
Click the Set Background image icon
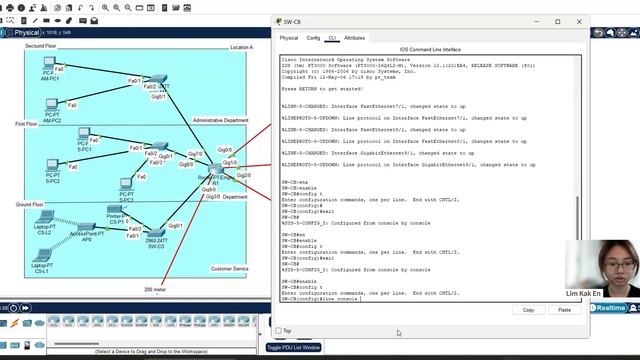pyautogui.click(x=633, y=33)
